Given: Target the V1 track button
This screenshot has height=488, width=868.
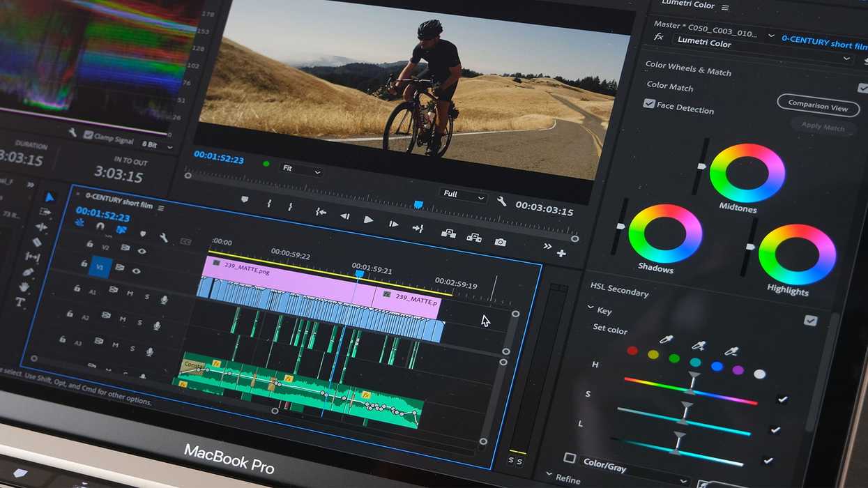Looking at the screenshot, I should point(100,266).
